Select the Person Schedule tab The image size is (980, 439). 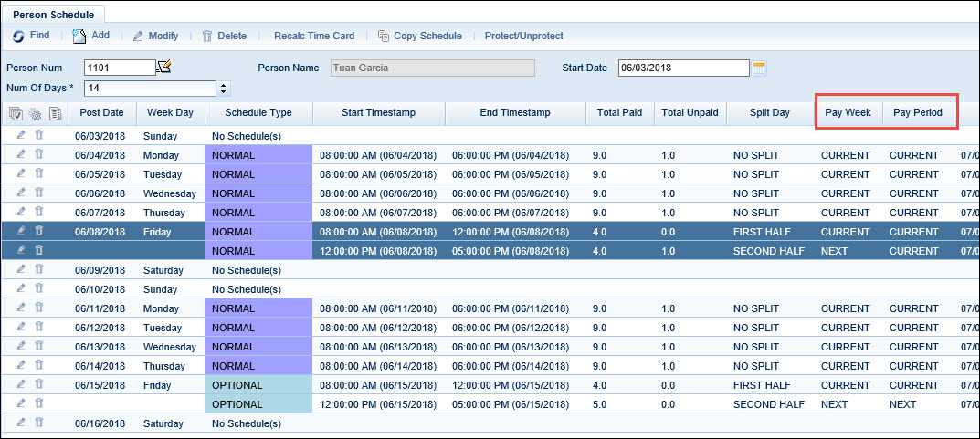coord(54,14)
